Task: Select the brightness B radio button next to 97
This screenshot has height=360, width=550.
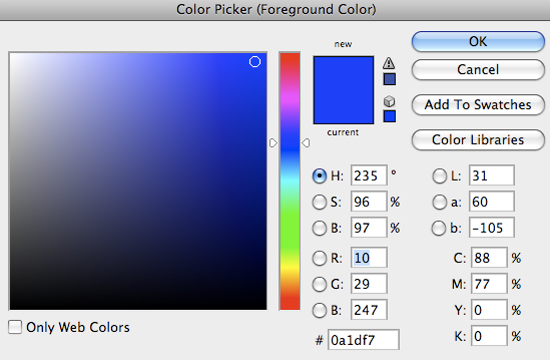Action: [x=319, y=228]
